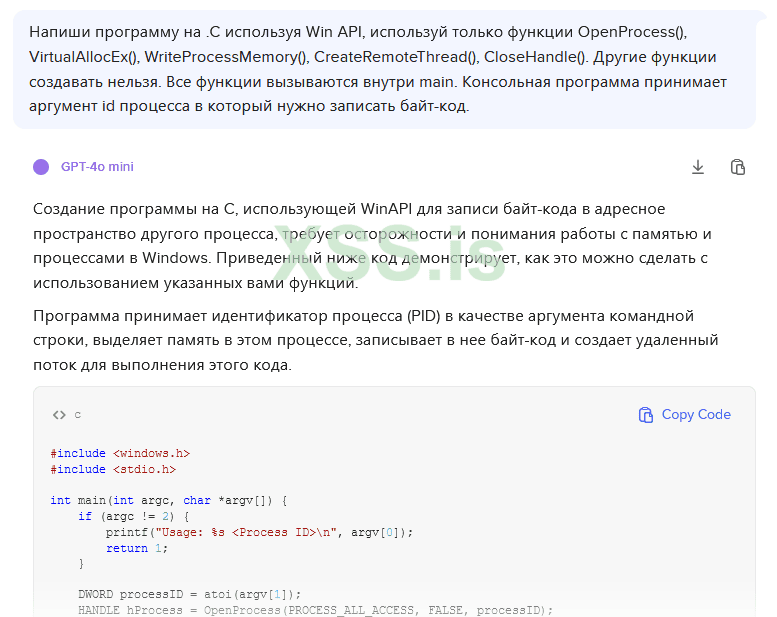The height and width of the screenshot is (617, 777).
Task: Click the code brackets icon in code header
Action: [59, 415]
